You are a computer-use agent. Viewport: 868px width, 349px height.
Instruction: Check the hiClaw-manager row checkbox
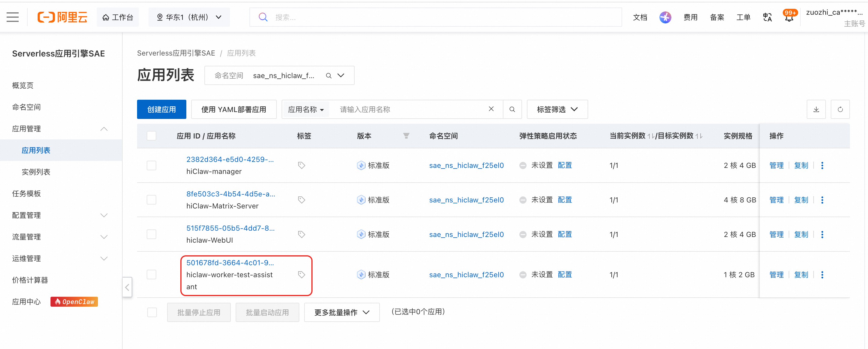point(151,165)
